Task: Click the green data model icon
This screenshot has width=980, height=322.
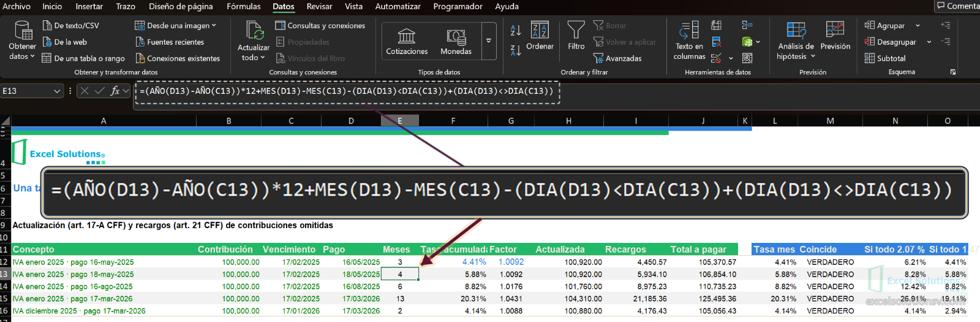Action: tap(747, 42)
